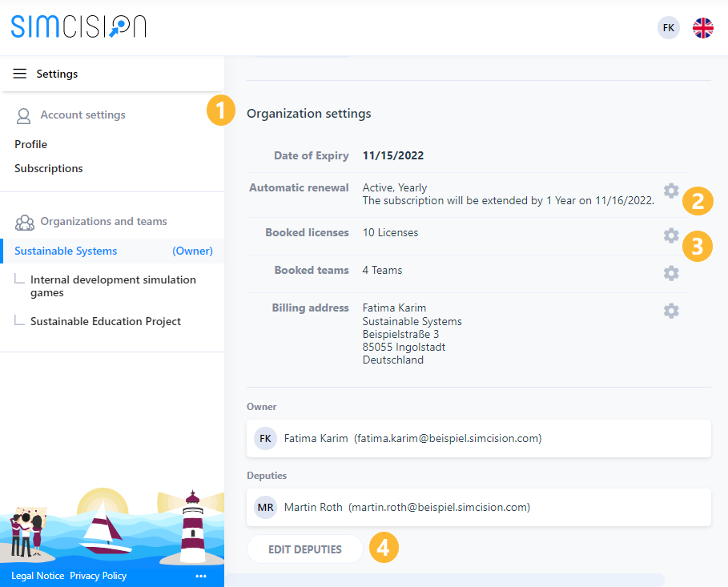
Task: Click the 'Billing address' row label
Action: click(x=310, y=308)
